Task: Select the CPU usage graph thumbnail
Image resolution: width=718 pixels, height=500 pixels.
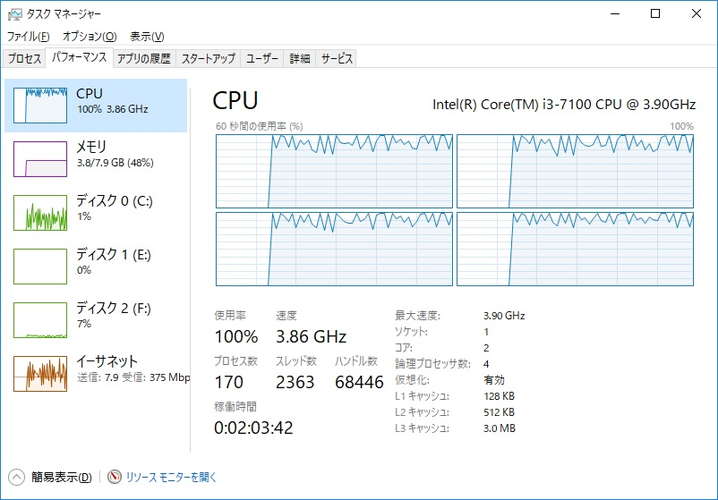Action: (x=40, y=106)
